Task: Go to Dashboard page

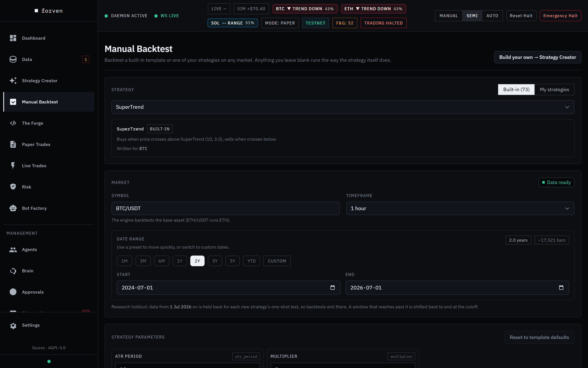Action: click(49, 38)
